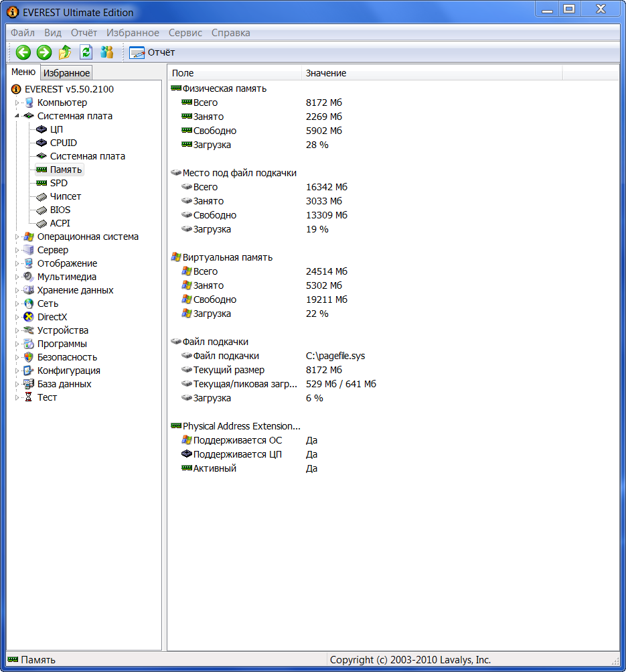The image size is (626, 672).
Task: Click the Хранение данных disk icon
Action: point(29,290)
